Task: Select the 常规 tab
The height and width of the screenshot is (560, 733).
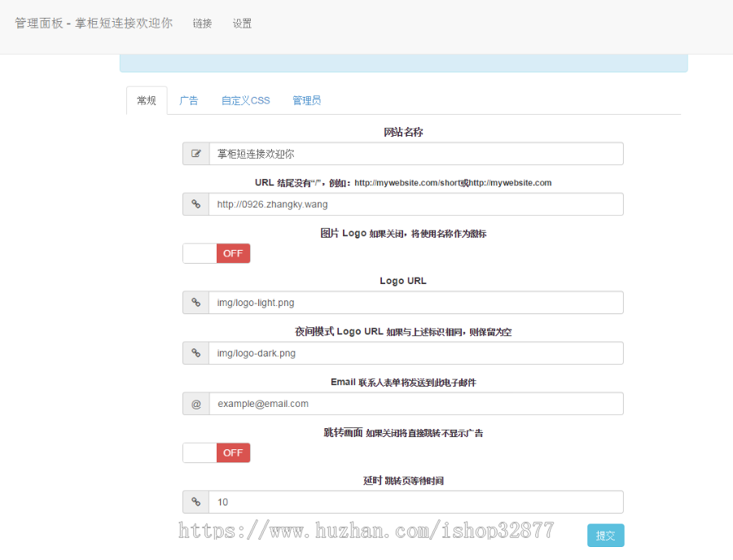Action: click(147, 100)
